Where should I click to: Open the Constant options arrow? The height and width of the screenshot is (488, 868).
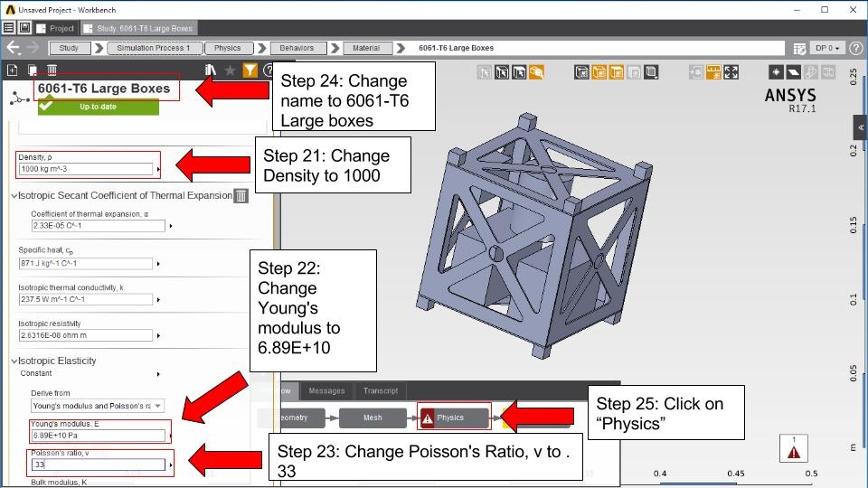[x=158, y=374]
